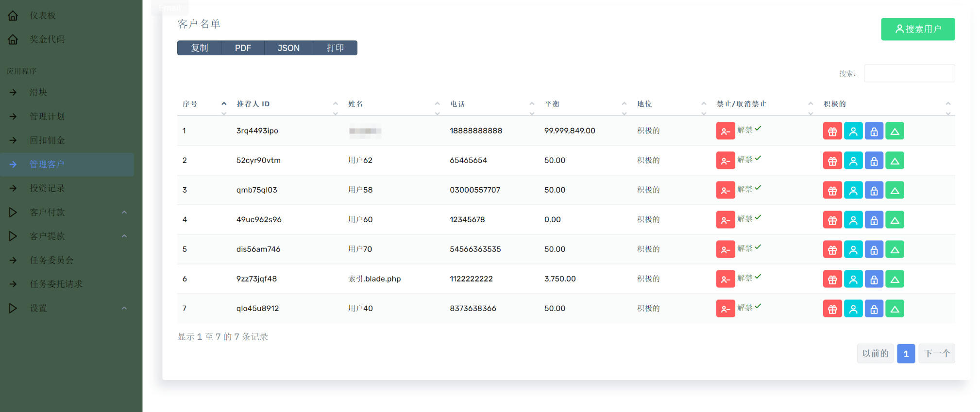Go to 回扣佣金 in sidebar

point(47,140)
